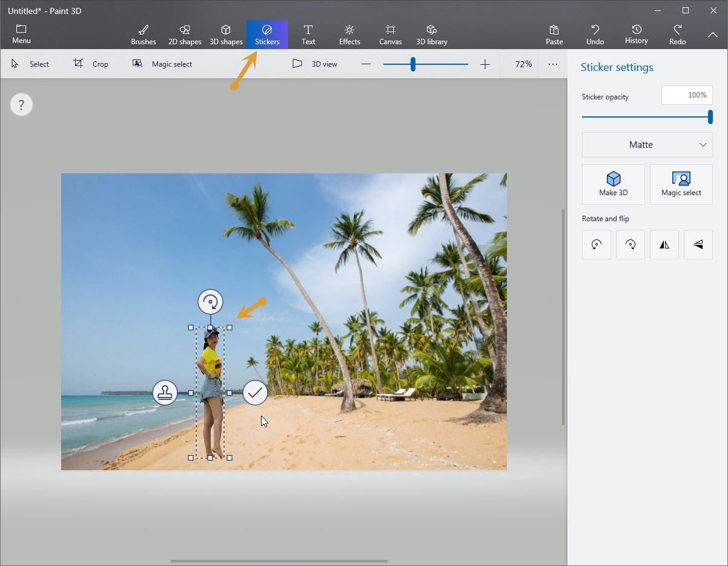Commit the sticker with the checkmark
This screenshot has height=566, width=728.
pos(255,393)
